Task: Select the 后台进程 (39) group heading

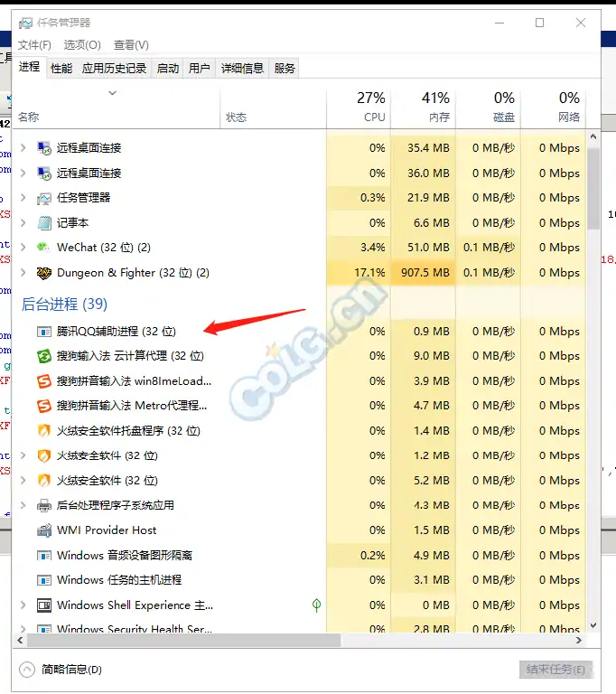Action: pos(65,304)
